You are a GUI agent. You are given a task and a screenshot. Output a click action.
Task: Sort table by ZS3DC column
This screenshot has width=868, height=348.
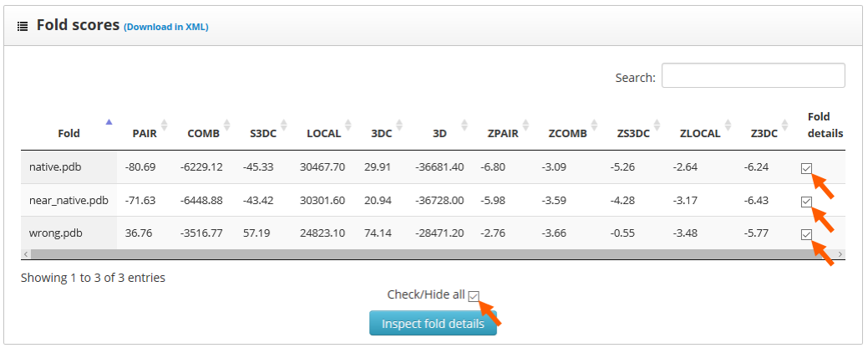coord(633,133)
